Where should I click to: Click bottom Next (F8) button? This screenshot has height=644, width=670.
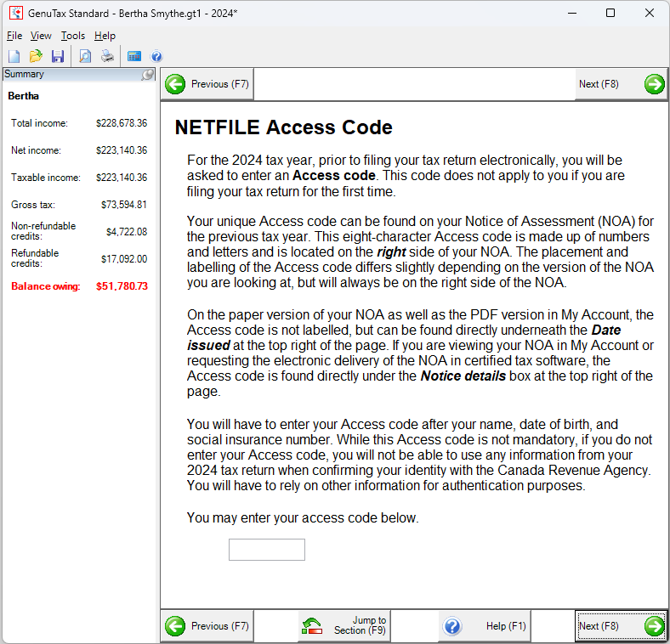click(x=621, y=626)
